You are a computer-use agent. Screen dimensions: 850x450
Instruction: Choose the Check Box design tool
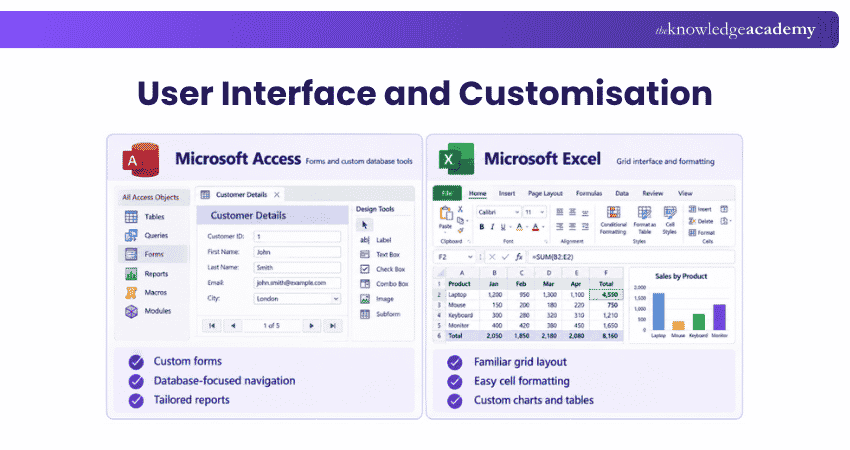(x=383, y=269)
